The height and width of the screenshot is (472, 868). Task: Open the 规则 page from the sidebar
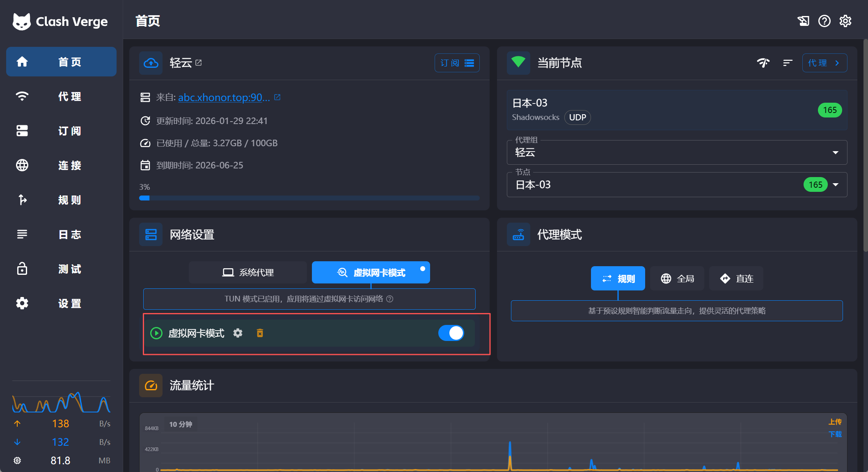[61, 200]
